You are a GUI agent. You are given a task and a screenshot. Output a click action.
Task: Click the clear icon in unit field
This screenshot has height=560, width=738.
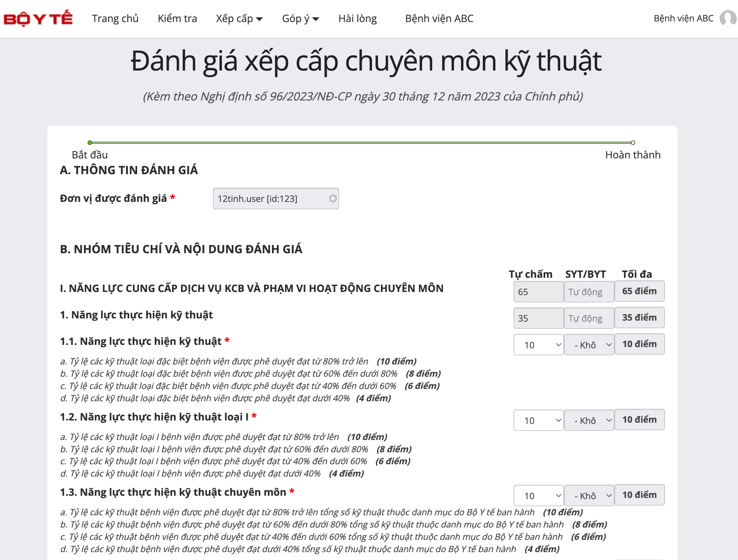[333, 198]
